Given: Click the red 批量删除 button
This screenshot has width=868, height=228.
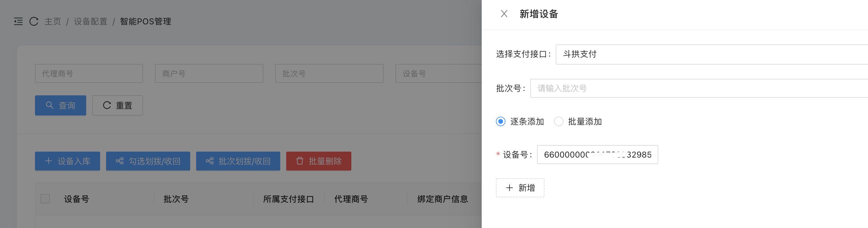Looking at the screenshot, I should (318, 161).
